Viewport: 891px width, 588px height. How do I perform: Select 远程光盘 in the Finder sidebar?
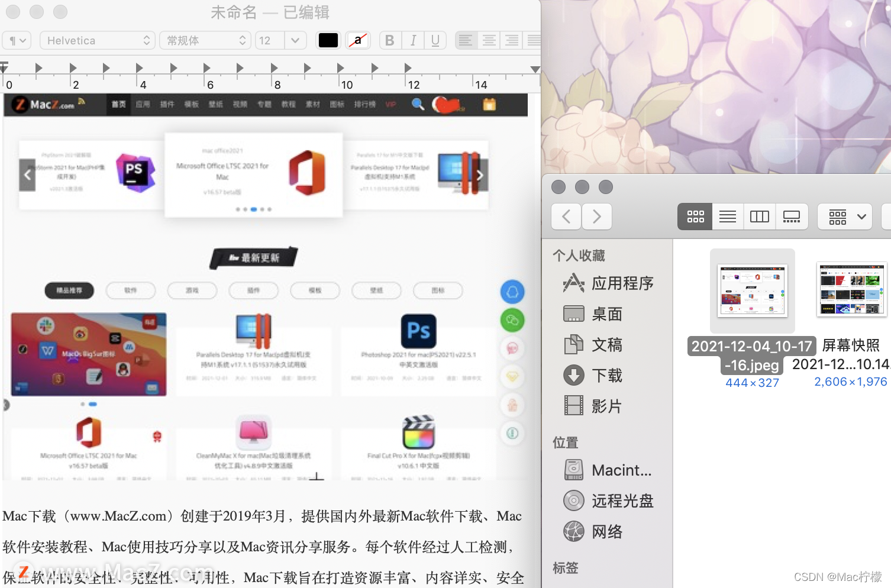[608, 501]
